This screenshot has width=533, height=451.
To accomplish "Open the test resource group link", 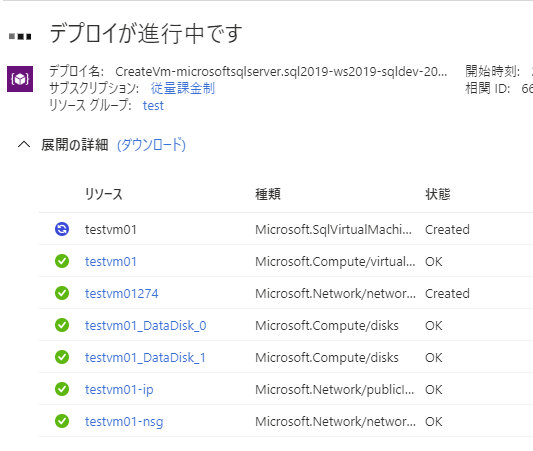I will pyautogui.click(x=153, y=106).
